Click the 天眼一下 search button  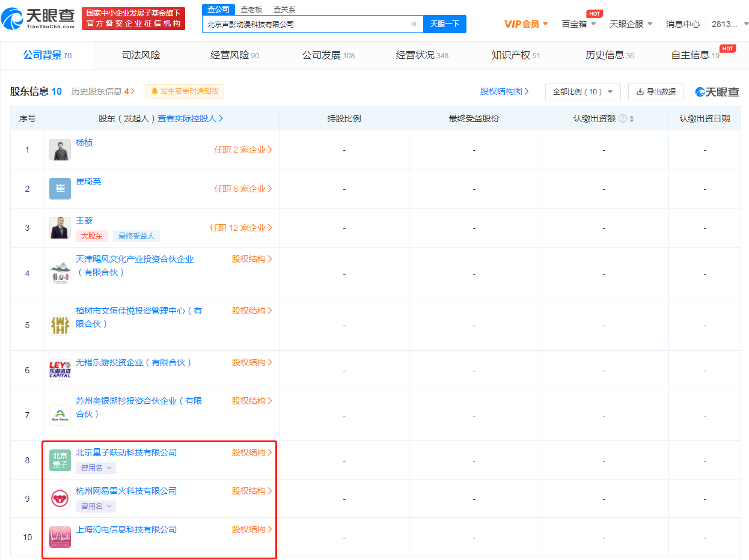(445, 24)
